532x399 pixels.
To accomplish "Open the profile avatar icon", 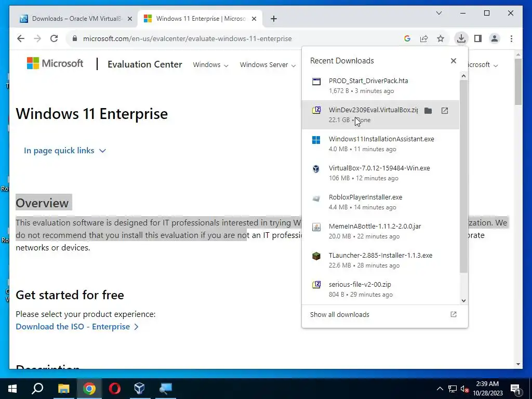I will click(x=495, y=38).
